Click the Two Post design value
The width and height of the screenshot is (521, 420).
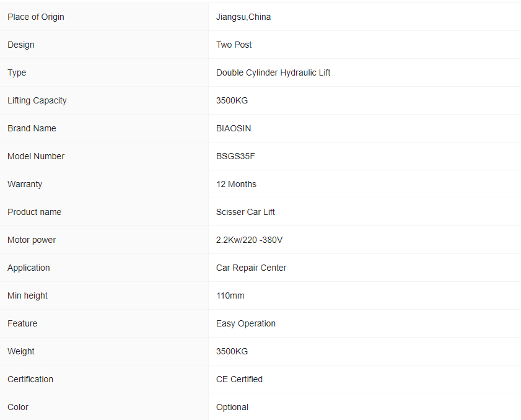click(x=234, y=45)
